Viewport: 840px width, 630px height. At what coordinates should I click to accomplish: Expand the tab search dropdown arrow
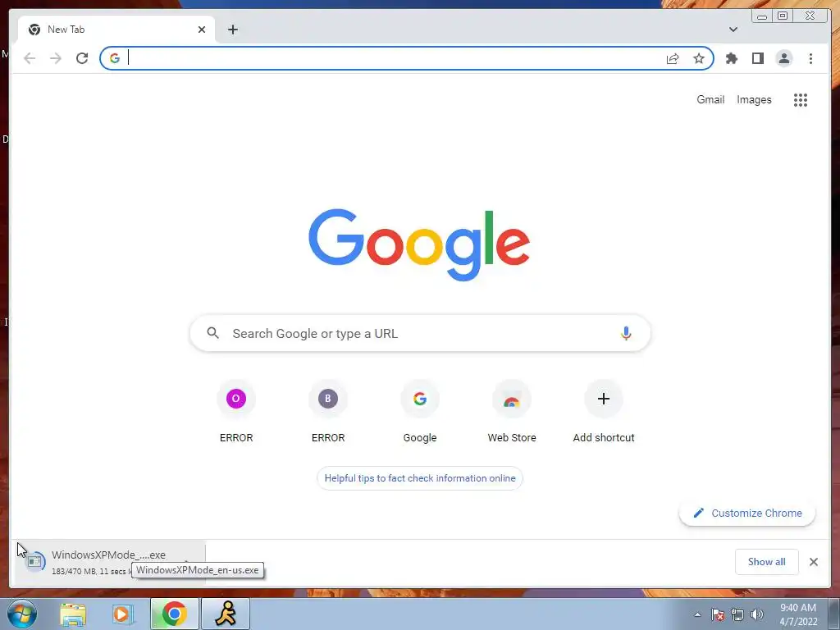click(x=733, y=30)
